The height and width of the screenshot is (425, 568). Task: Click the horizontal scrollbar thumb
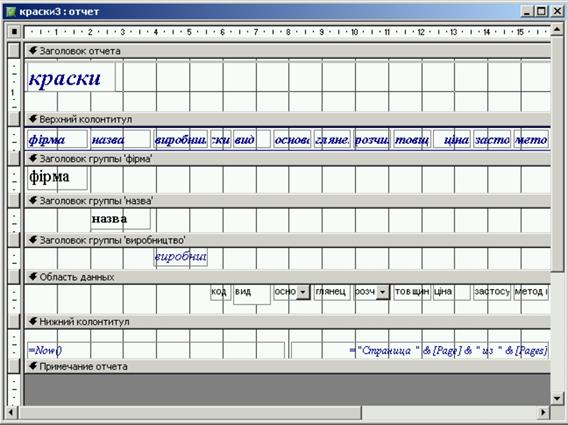coord(189,412)
